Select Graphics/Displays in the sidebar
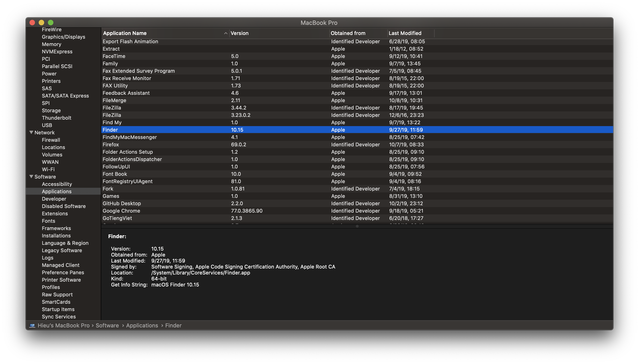 click(63, 37)
